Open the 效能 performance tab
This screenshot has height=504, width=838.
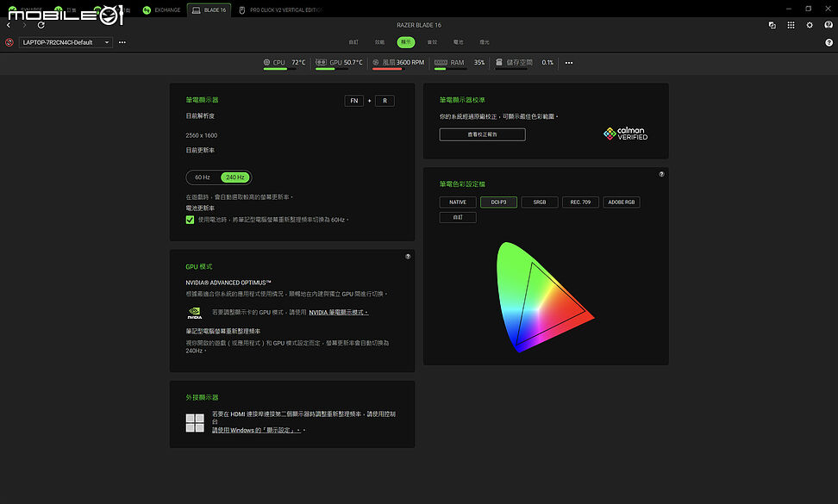(379, 42)
